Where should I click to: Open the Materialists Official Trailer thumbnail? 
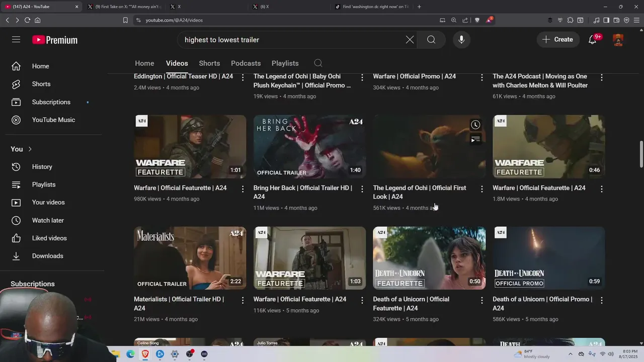click(190, 258)
